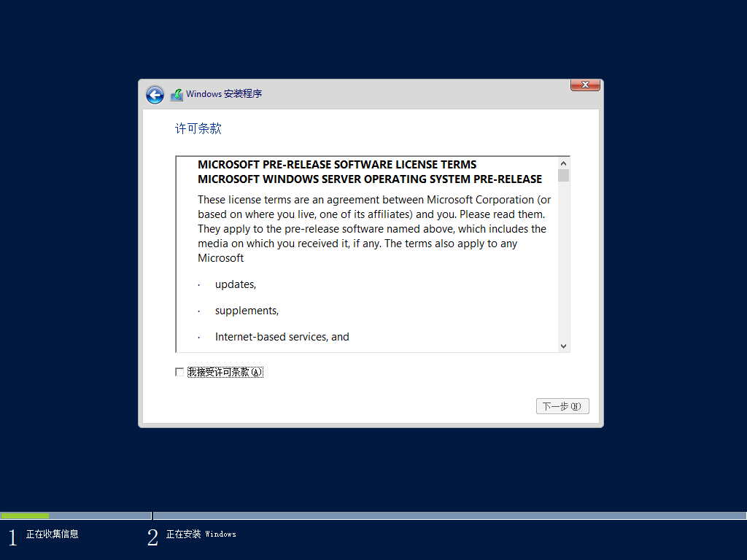
Task: Click the 我接受许可条款(A) label text
Action: click(225, 372)
